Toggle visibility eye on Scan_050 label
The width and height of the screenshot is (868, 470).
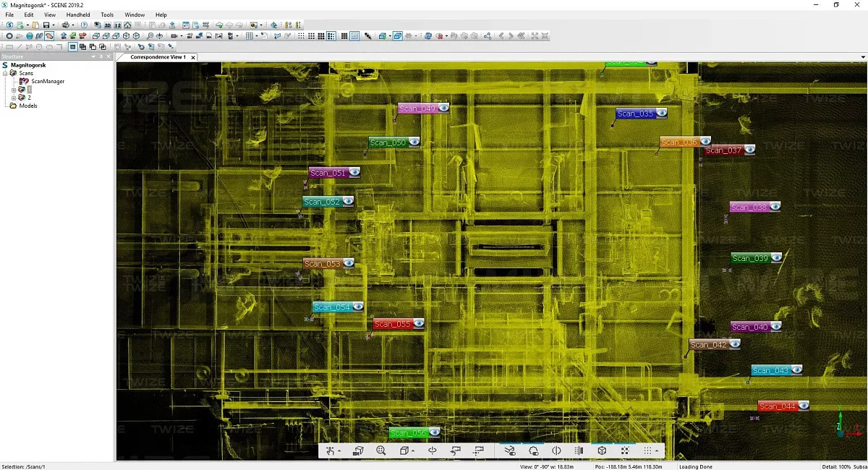[414, 142]
